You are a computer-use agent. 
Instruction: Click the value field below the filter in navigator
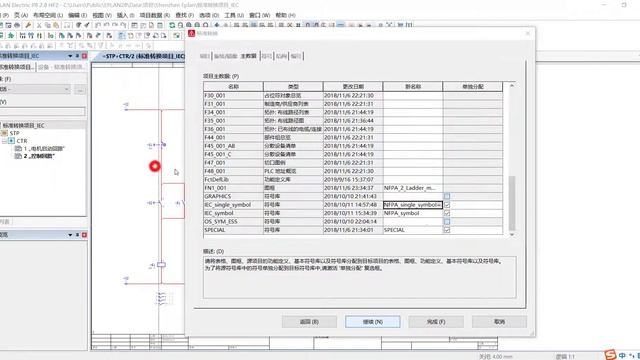[x=42, y=111]
